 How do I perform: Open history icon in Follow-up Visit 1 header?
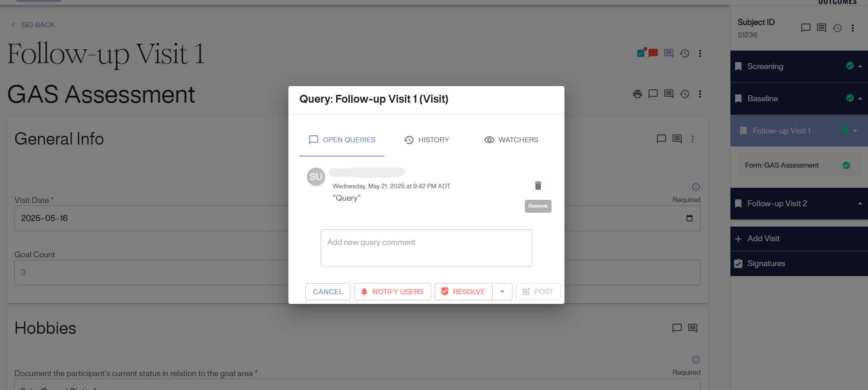(684, 53)
